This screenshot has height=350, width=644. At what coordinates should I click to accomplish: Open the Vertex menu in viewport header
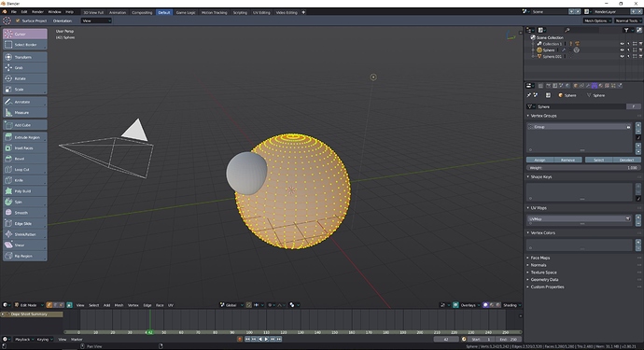click(133, 305)
